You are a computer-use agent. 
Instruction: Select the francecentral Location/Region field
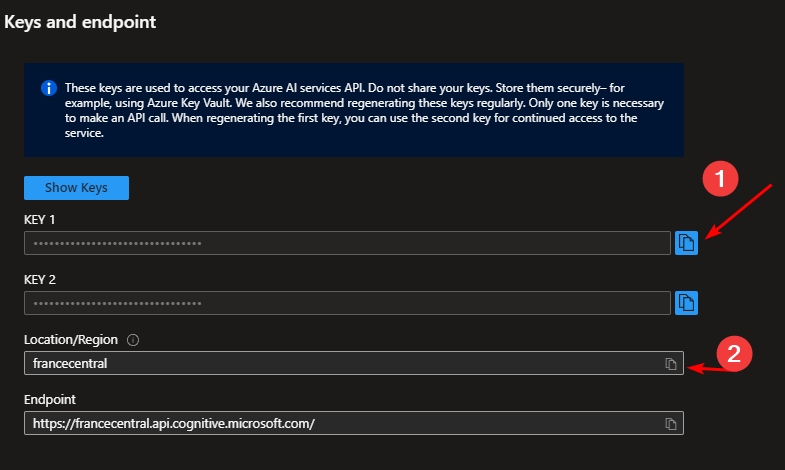point(340,363)
